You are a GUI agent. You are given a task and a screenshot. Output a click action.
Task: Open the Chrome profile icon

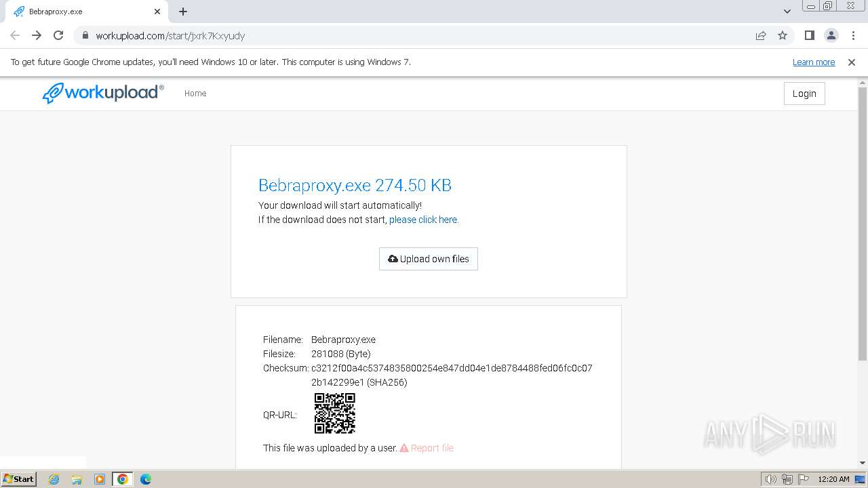831,35
